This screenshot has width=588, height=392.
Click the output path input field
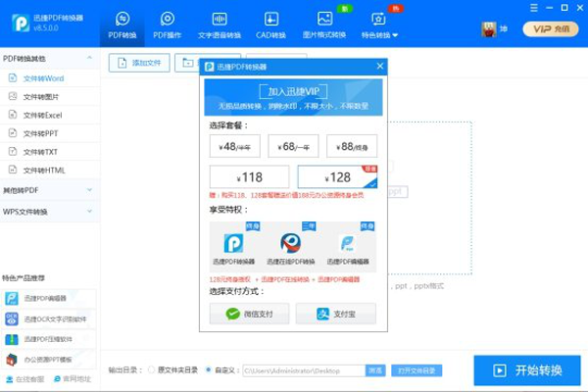pos(302,370)
